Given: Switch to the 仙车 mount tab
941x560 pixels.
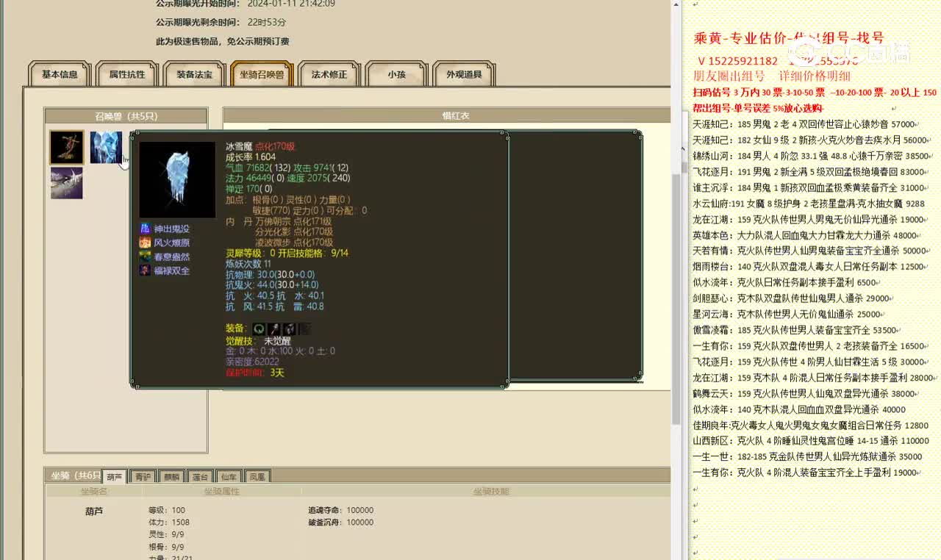Looking at the screenshot, I should click(x=229, y=477).
